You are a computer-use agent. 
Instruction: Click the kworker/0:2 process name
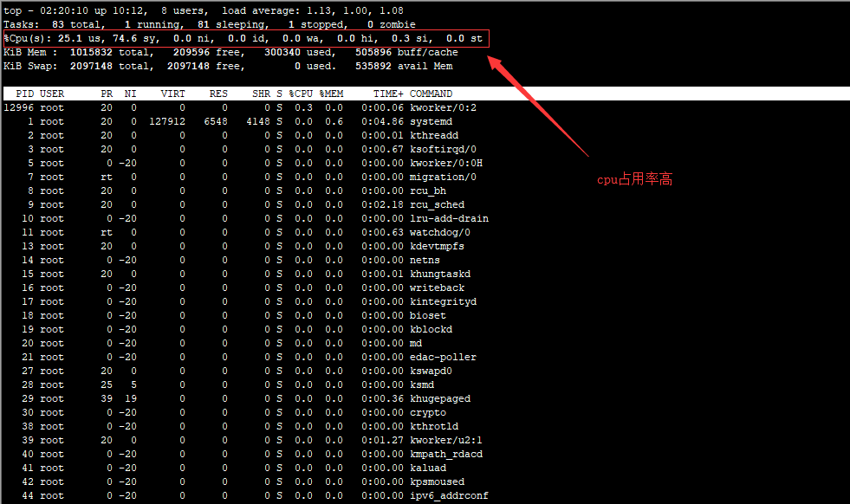pos(443,107)
